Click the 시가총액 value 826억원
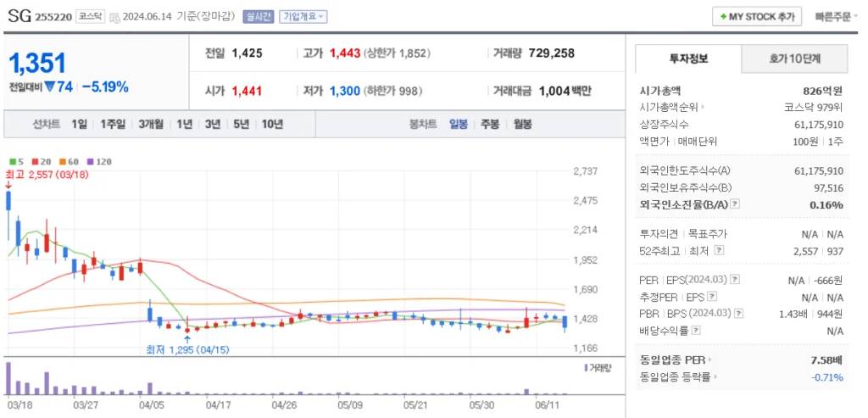This screenshot has width=868, height=418. [x=822, y=90]
